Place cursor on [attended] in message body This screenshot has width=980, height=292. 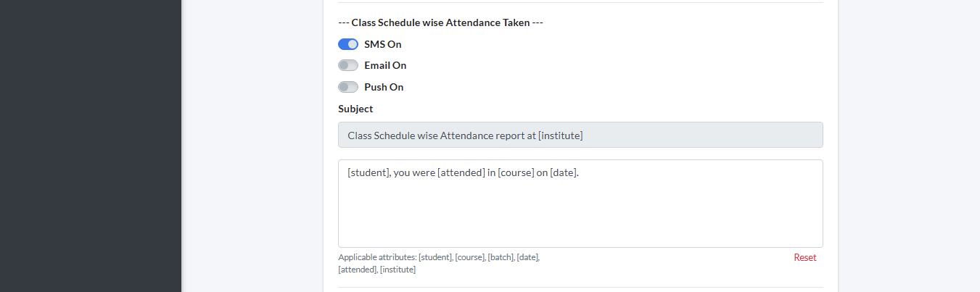(461, 174)
